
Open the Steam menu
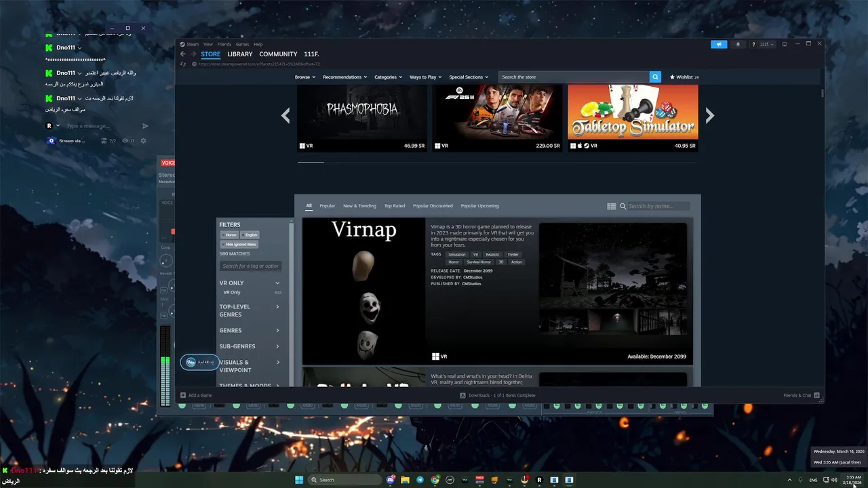click(x=193, y=44)
